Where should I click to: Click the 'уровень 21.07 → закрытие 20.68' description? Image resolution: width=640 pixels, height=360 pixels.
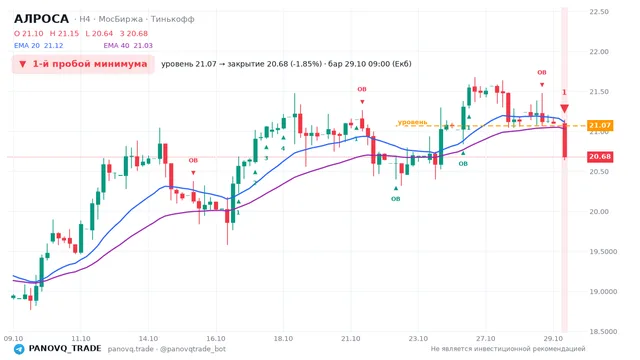286,64
